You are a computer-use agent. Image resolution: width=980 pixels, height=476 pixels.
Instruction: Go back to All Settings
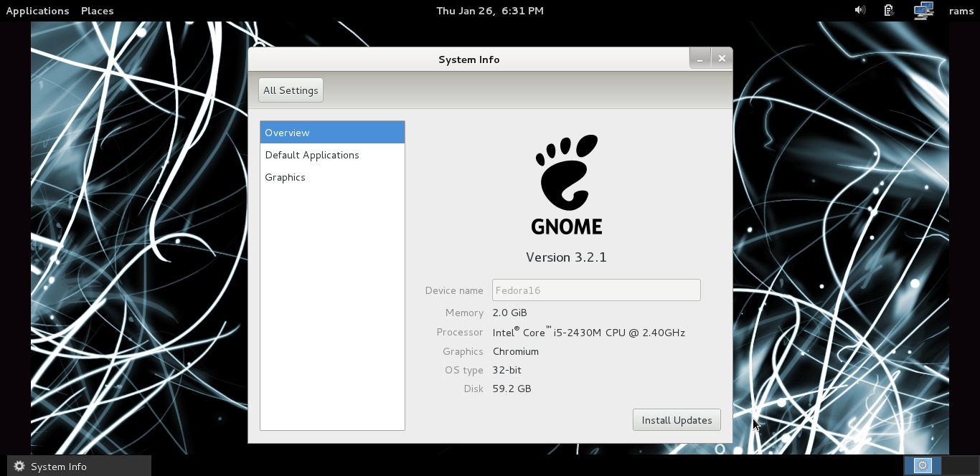(291, 90)
